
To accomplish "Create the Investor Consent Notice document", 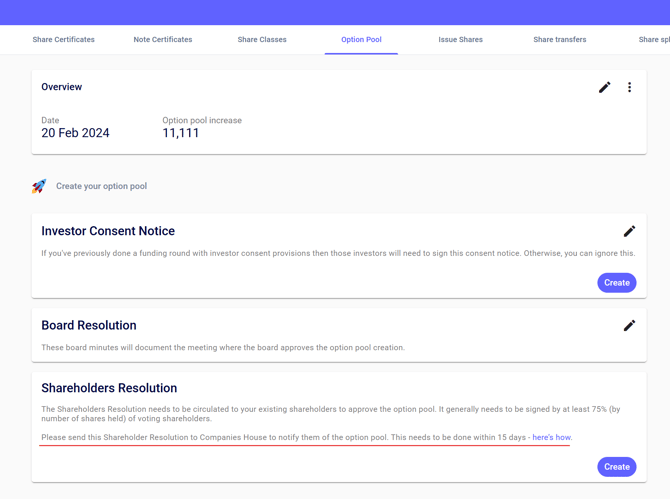I will (616, 283).
